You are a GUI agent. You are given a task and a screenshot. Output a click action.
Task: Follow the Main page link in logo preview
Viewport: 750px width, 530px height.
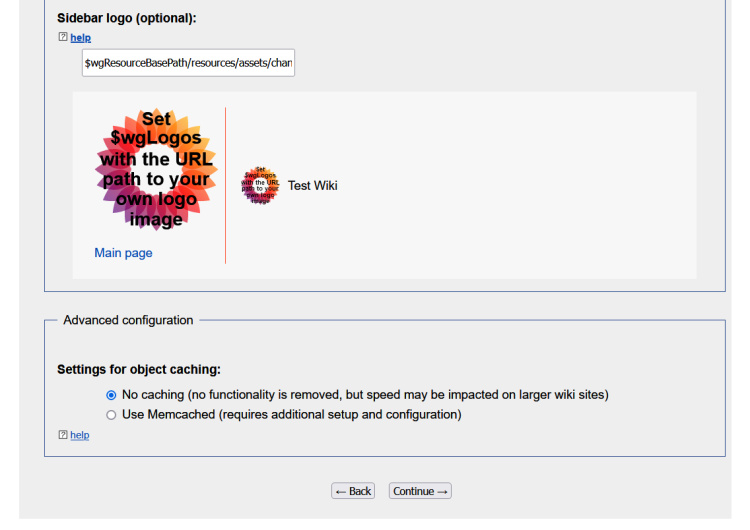[123, 253]
